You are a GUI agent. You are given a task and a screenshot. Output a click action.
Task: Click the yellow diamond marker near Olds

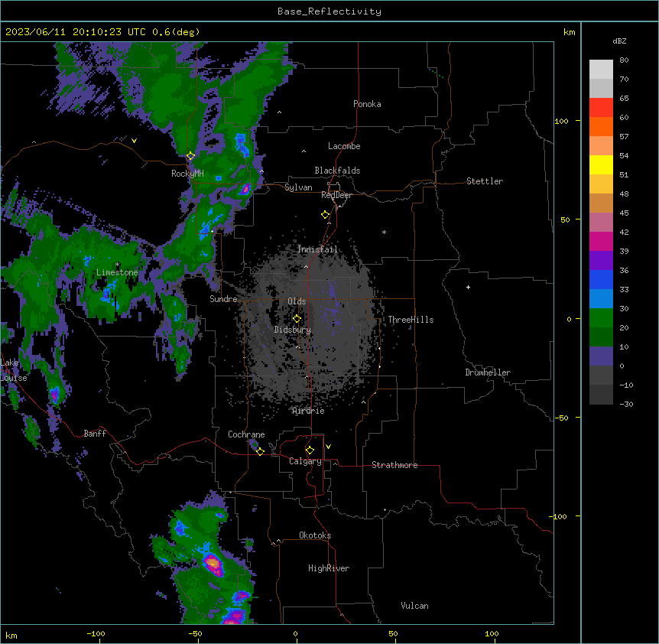297,319
